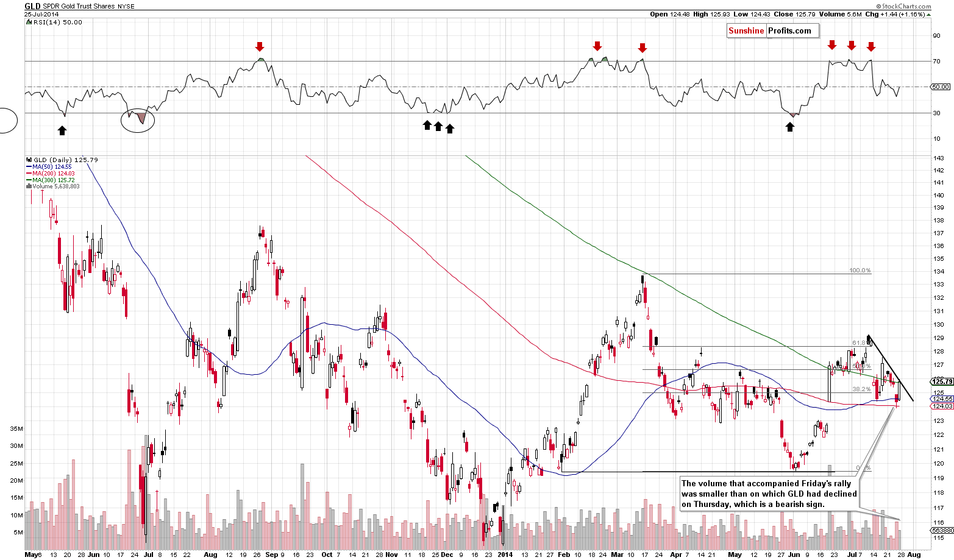Click the 'SPDR Gold Trust Shares' name
The width and height of the screenshot is (954, 560).
78,7
